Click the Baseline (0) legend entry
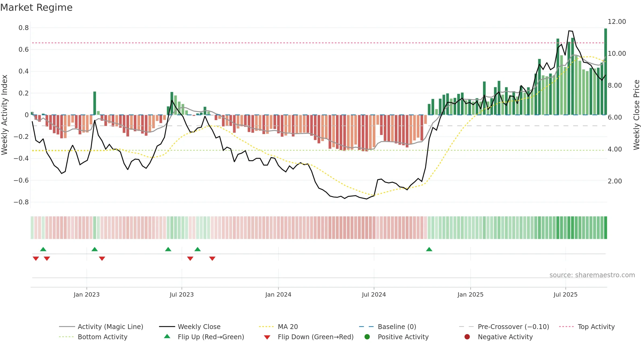 [387, 327]
